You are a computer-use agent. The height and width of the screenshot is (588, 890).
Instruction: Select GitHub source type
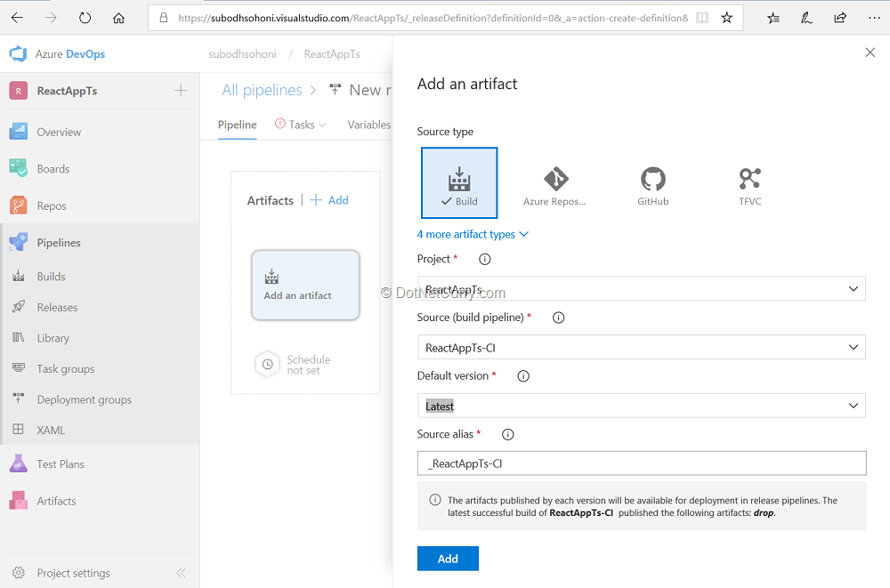click(x=652, y=187)
